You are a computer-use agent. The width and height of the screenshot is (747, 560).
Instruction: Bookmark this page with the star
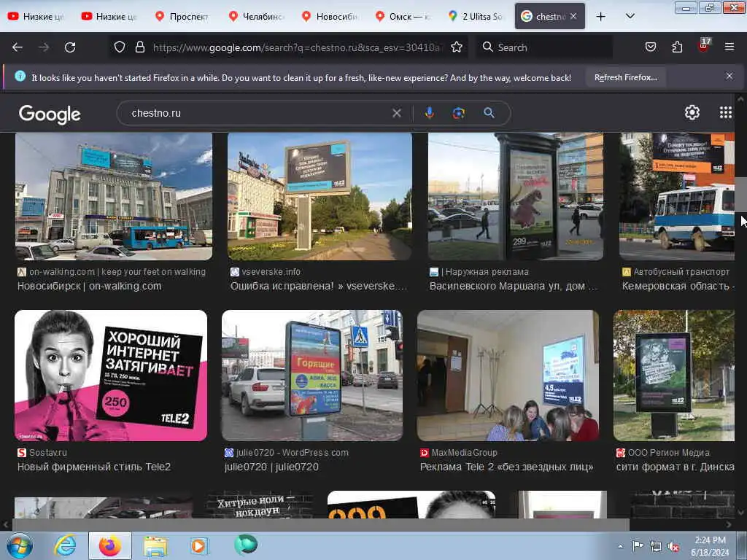coord(457,47)
